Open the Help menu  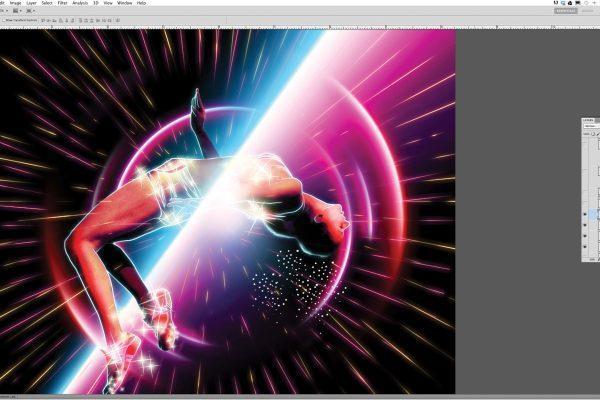(x=141, y=3)
